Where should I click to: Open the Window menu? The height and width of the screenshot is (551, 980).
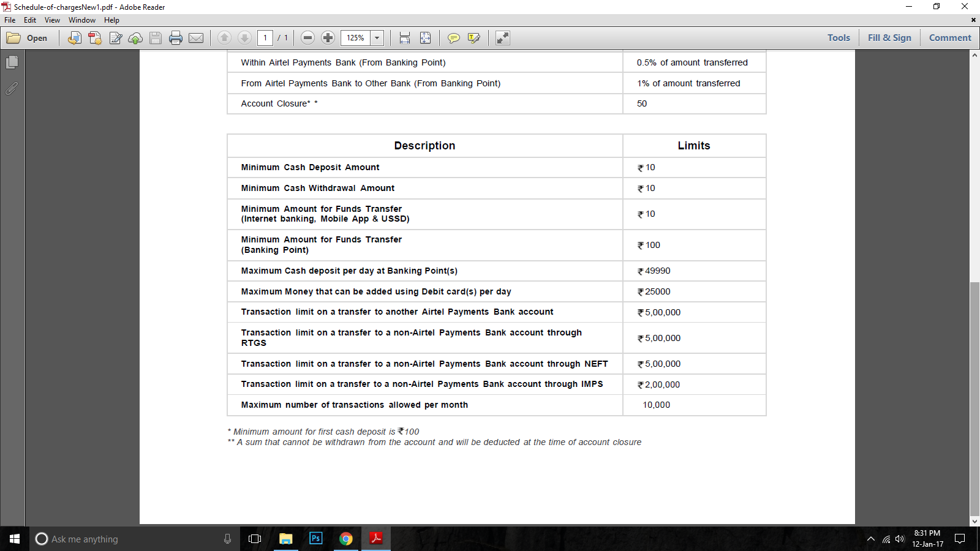click(x=82, y=20)
